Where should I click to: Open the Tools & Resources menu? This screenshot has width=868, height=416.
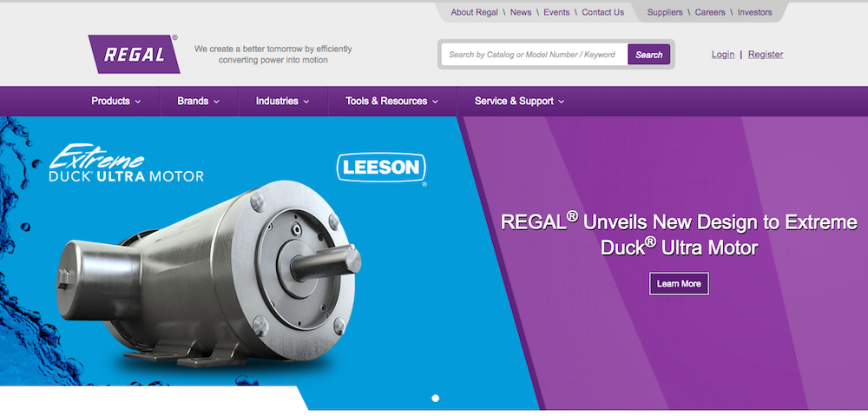coord(392,102)
